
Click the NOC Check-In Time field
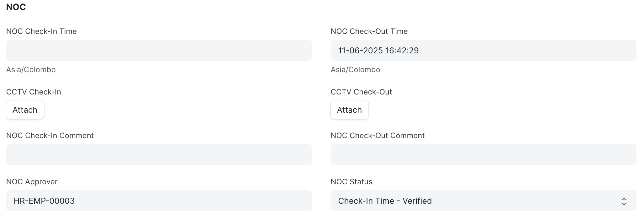pos(159,50)
